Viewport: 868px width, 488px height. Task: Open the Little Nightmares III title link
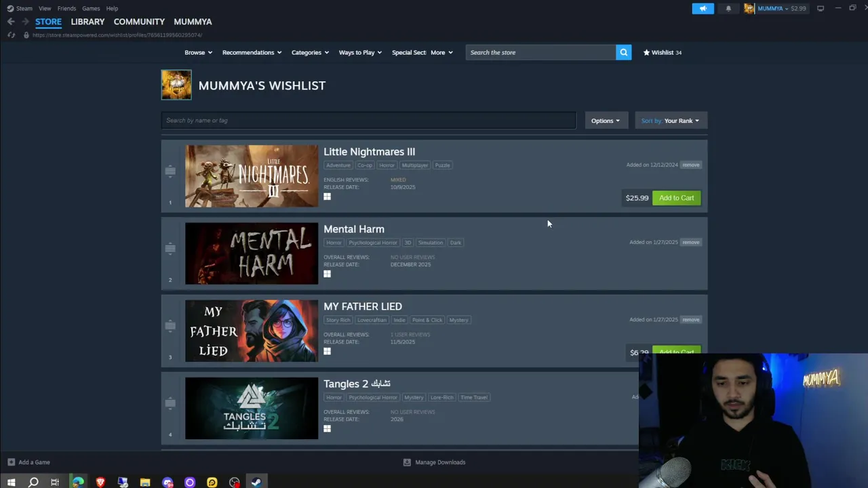click(369, 152)
